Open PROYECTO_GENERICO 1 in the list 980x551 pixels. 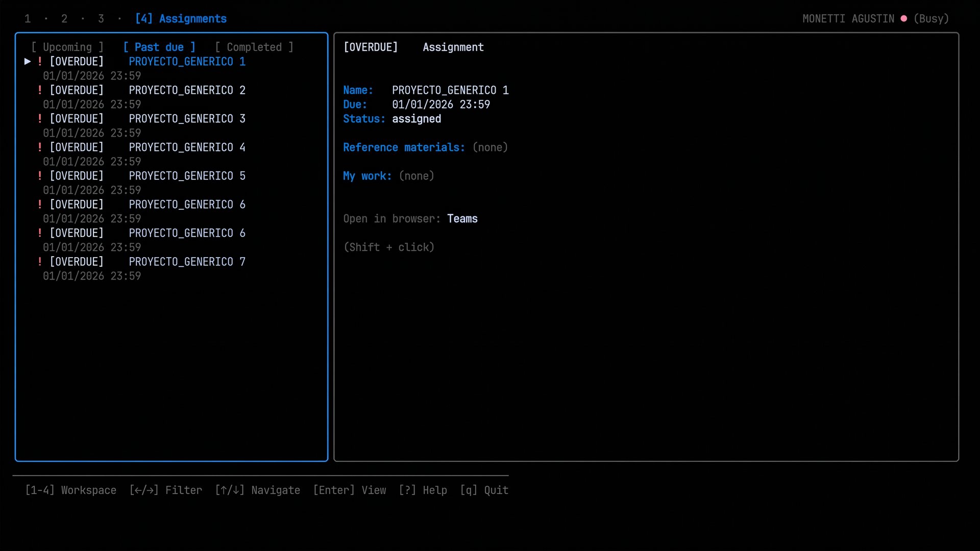(x=187, y=61)
